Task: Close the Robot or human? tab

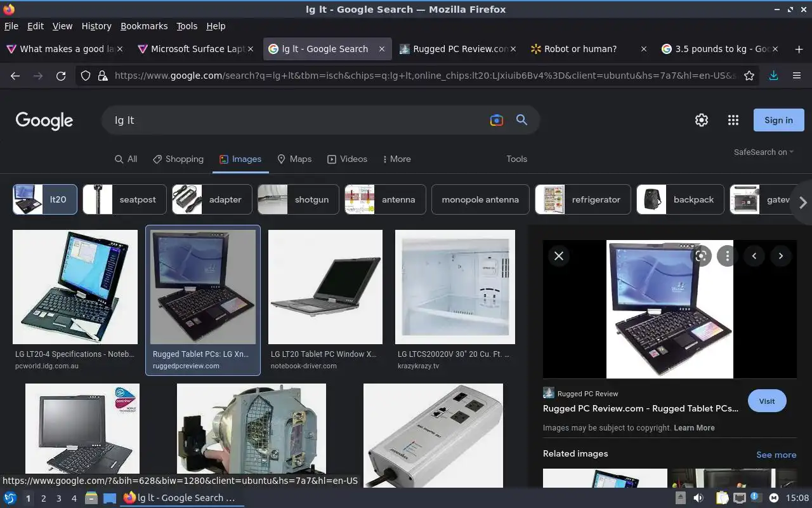Action: point(644,49)
